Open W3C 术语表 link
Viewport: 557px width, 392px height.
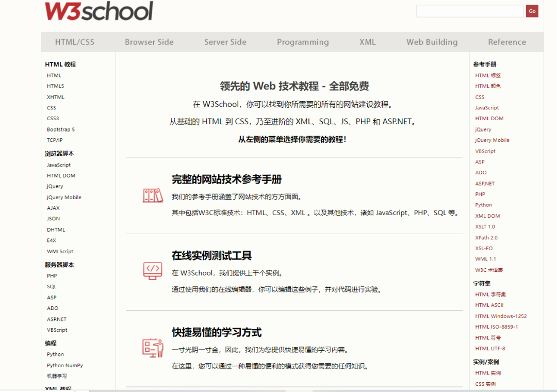489,270
